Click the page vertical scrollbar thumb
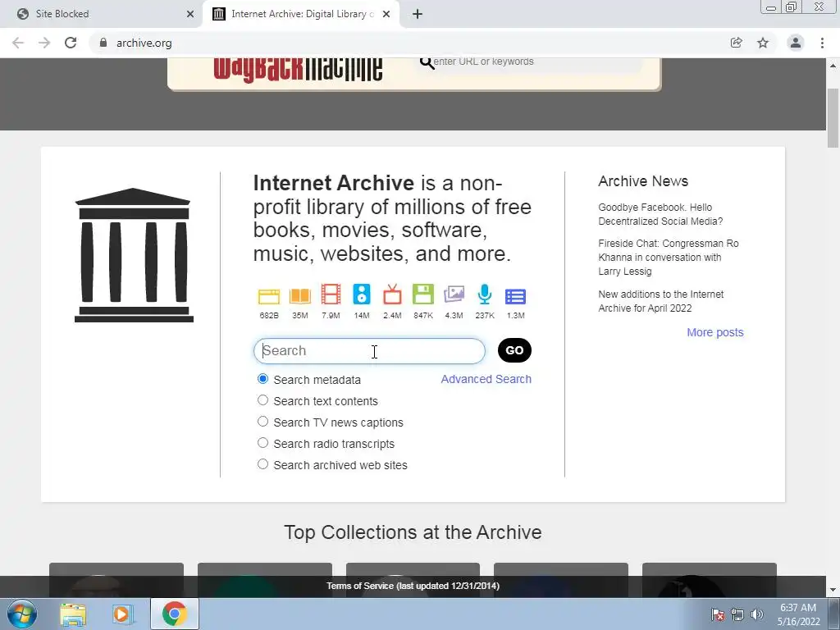The width and height of the screenshot is (840, 630). tap(833, 118)
